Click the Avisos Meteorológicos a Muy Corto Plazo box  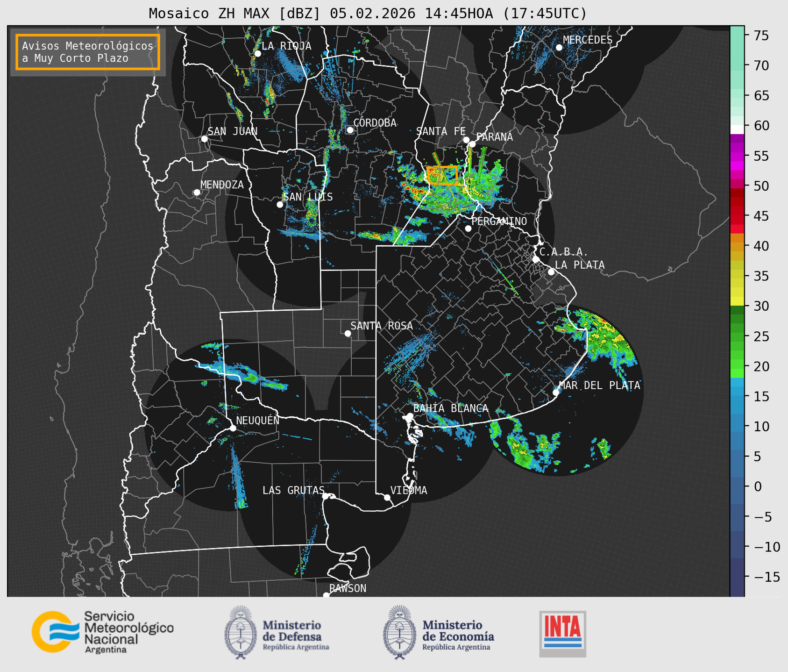click(x=88, y=52)
